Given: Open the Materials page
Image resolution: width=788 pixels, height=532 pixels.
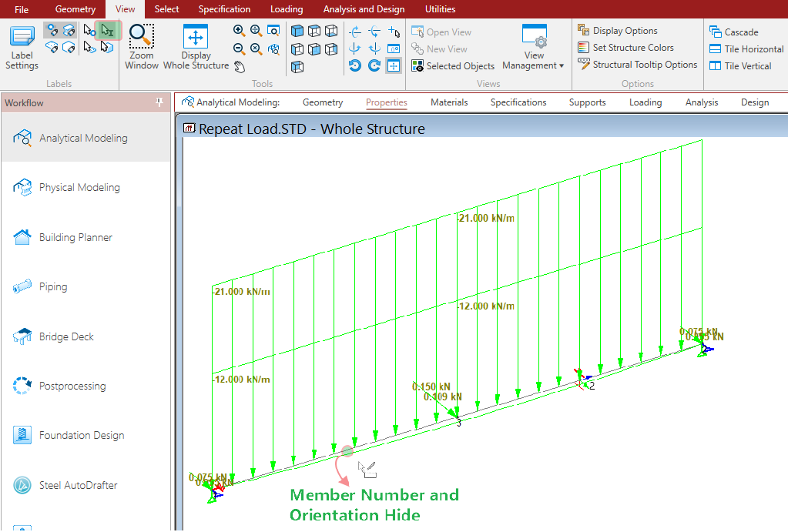Looking at the screenshot, I should pyautogui.click(x=449, y=102).
